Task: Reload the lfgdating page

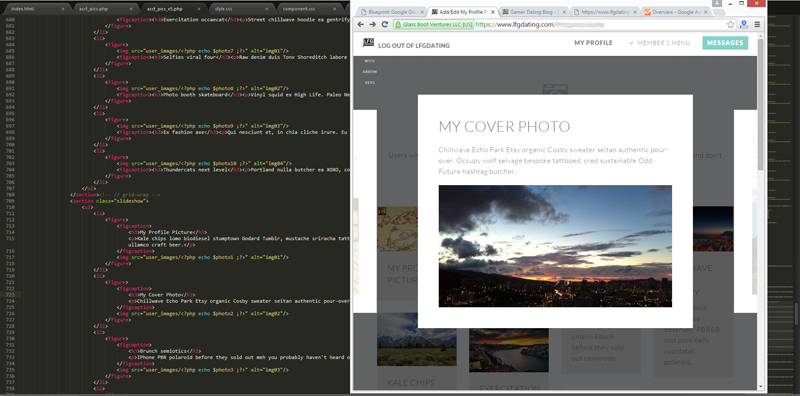Action: click(x=385, y=24)
